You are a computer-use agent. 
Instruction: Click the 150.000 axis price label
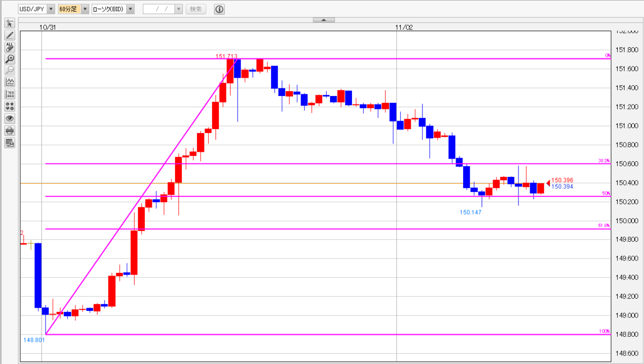(x=626, y=221)
